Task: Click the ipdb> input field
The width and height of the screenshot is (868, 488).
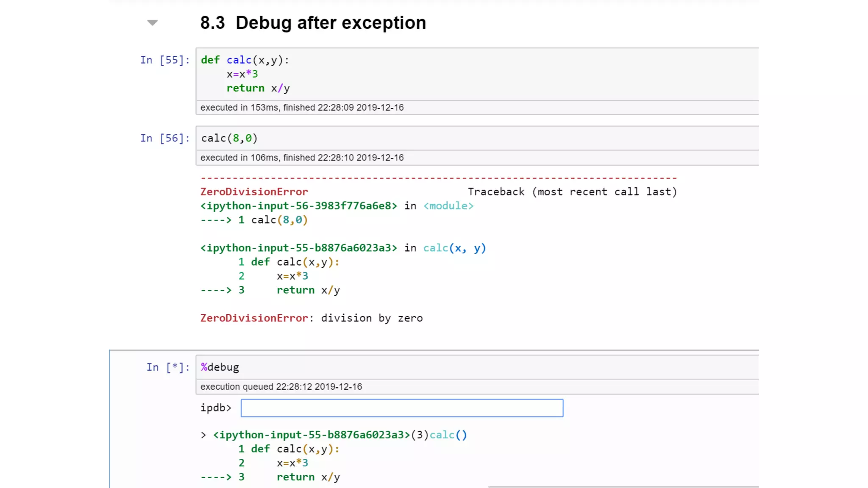Action: coord(402,408)
